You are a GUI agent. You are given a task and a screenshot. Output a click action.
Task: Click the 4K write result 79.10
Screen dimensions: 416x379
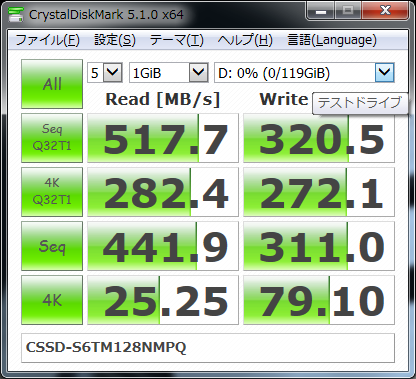click(319, 300)
